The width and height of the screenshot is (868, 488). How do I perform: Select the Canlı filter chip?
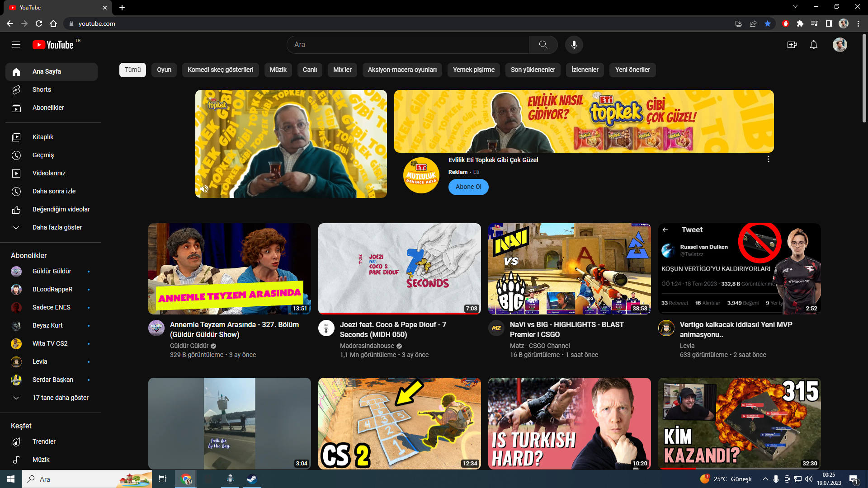point(310,70)
